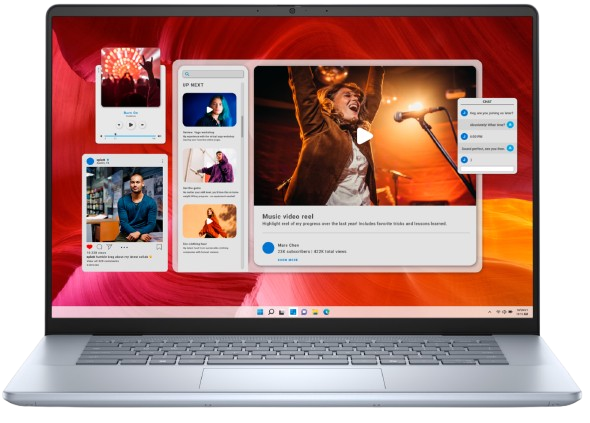Launch Microsoft Edge from the taskbar
The width and height of the screenshot is (590, 423).
coord(327,312)
